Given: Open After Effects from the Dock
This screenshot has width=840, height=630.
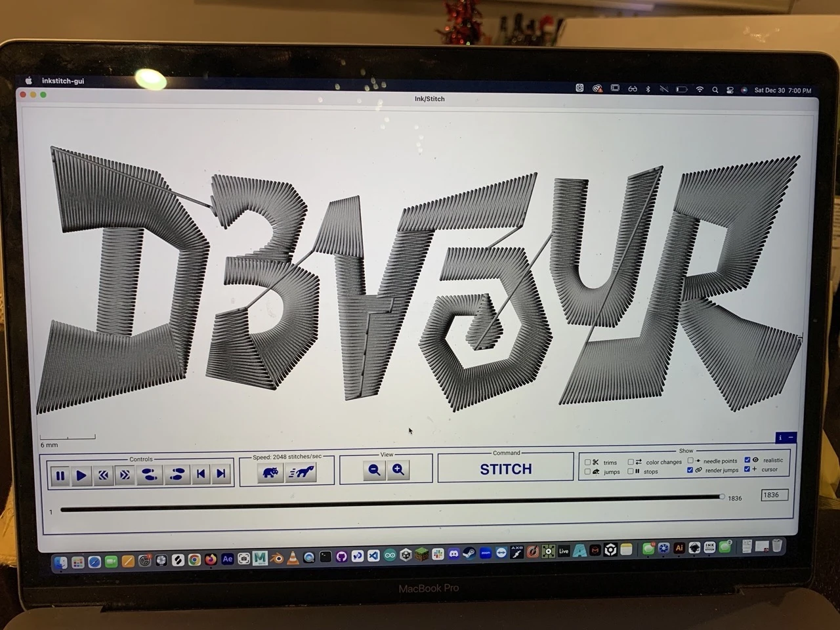Looking at the screenshot, I should tap(228, 559).
